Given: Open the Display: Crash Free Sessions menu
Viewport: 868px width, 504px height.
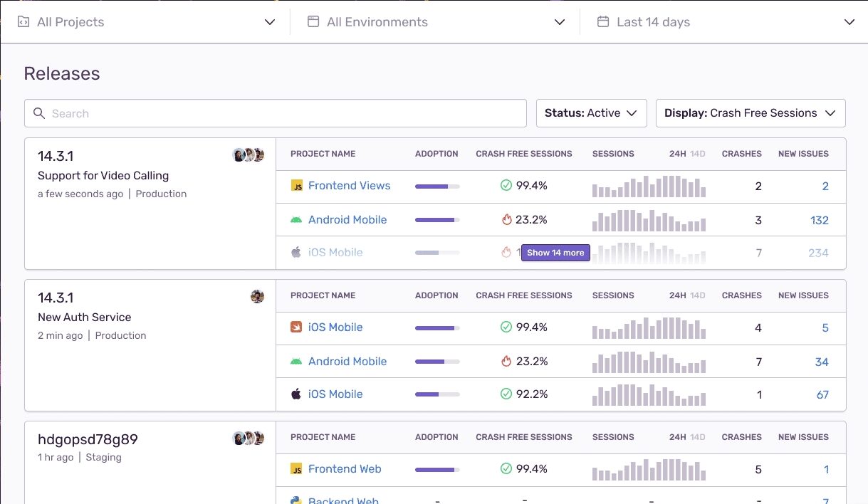Looking at the screenshot, I should (x=750, y=113).
